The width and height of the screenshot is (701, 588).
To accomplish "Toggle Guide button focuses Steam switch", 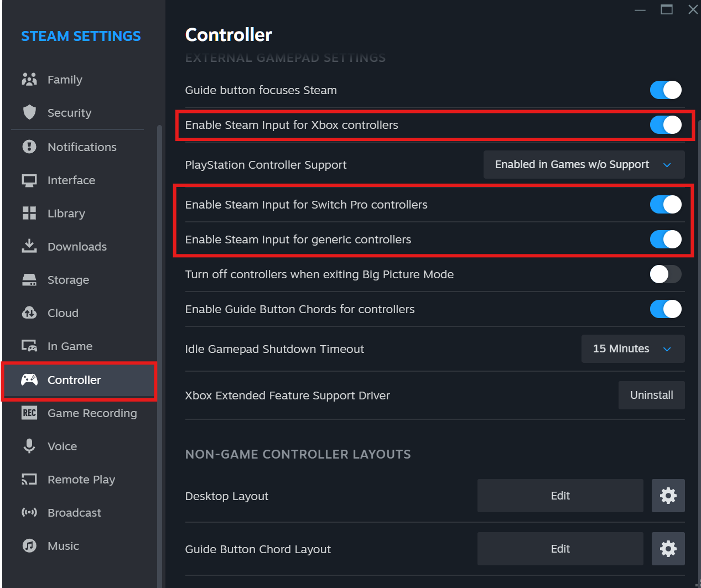I will pyautogui.click(x=666, y=90).
